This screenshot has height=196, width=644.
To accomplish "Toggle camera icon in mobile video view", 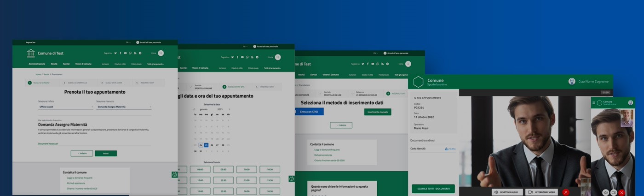I will click(x=614, y=192).
